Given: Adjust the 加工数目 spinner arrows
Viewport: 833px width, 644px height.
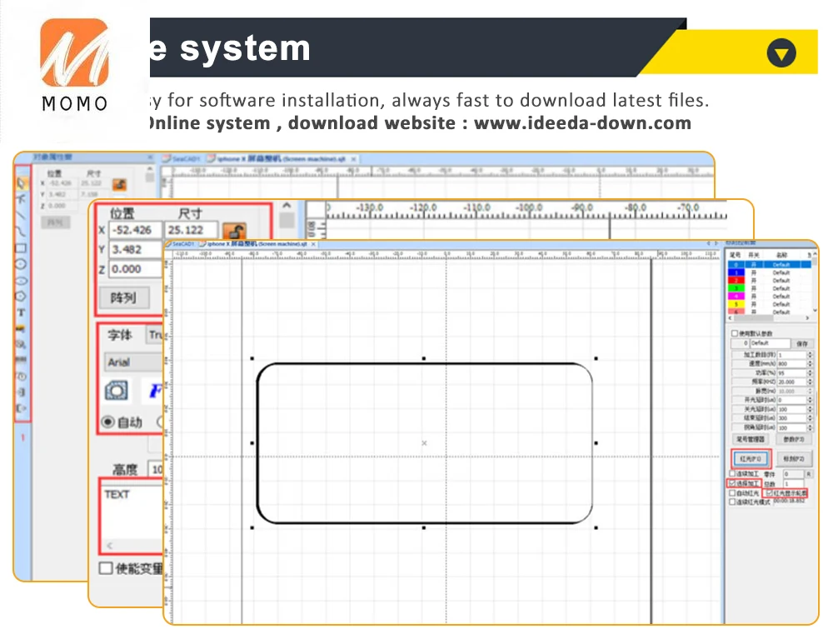Looking at the screenshot, I should tap(810, 354).
